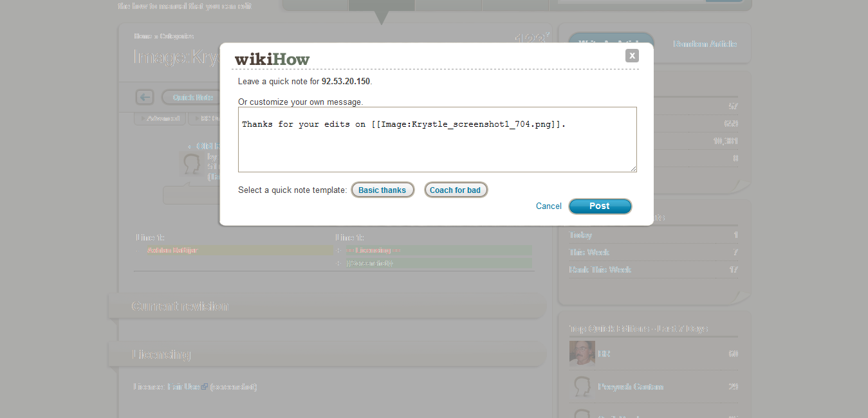Image resolution: width=868 pixels, height=418 pixels.
Task: Open the Random Article link
Action: pyautogui.click(x=705, y=44)
